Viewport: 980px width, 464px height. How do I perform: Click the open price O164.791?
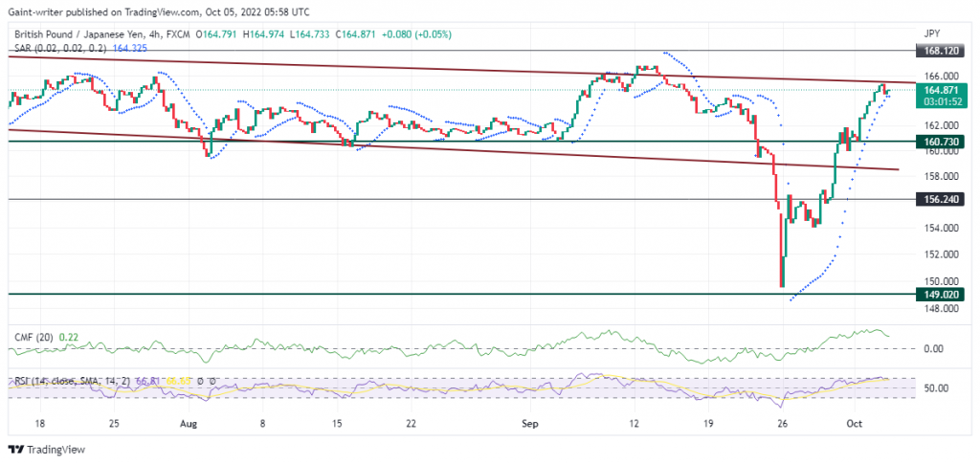[x=217, y=35]
